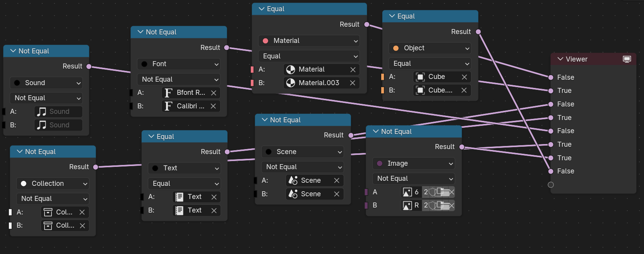The image size is (644, 254).
Task: Click the object icon next to Cube
Action: [x=420, y=77]
